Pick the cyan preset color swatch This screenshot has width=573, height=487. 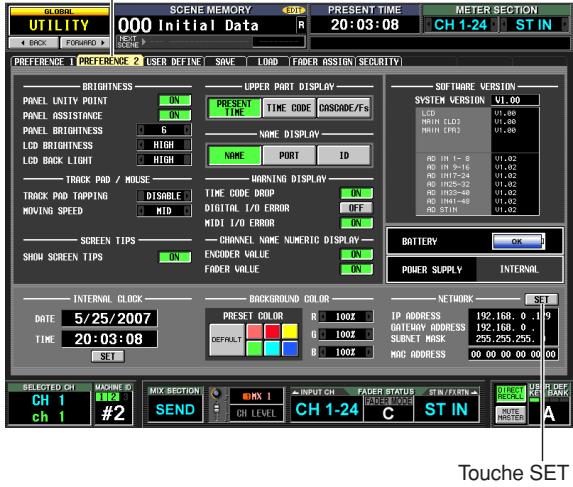(272, 349)
